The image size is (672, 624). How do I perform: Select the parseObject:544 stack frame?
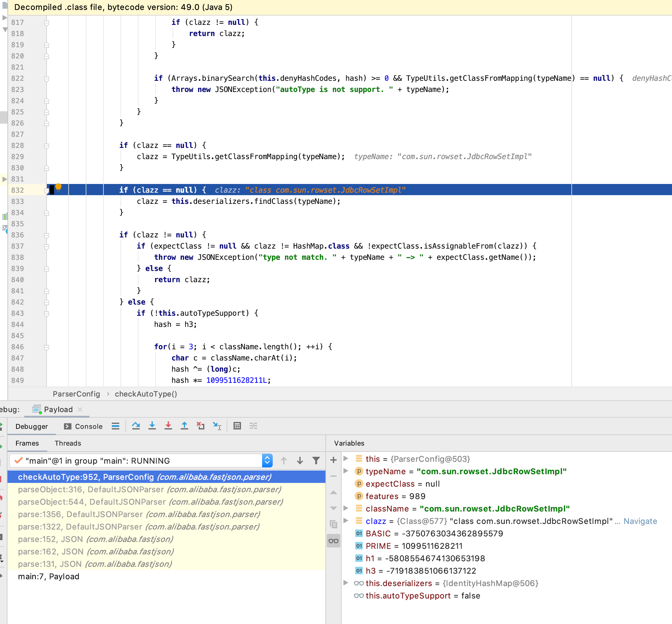point(166,502)
